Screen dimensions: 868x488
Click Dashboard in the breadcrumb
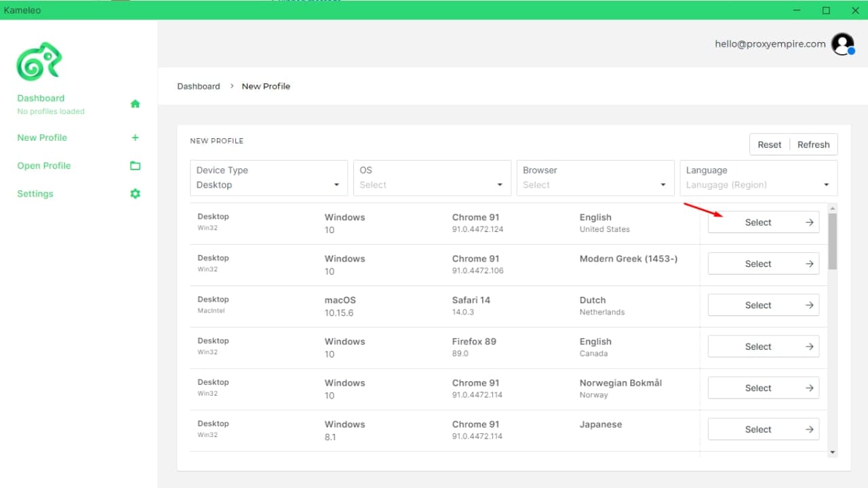(x=199, y=86)
